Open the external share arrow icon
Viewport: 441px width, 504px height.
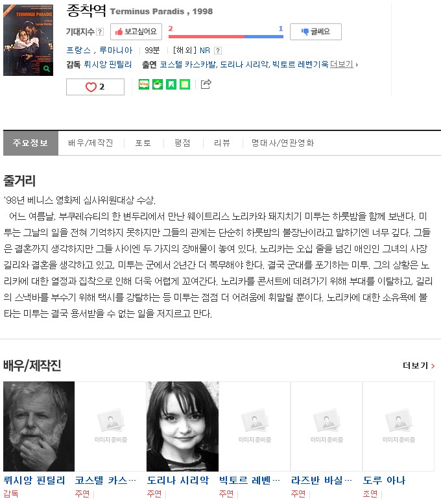206,84
